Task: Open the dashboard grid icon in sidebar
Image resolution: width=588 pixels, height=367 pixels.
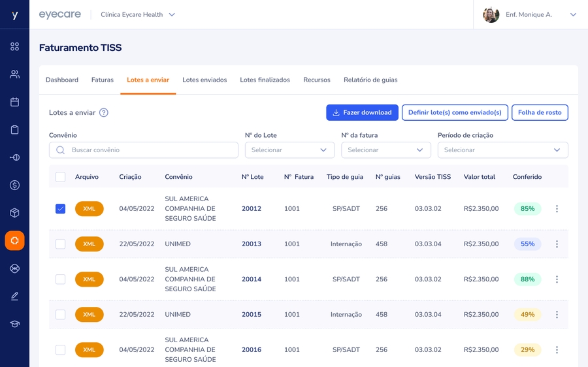Action: click(14, 46)
